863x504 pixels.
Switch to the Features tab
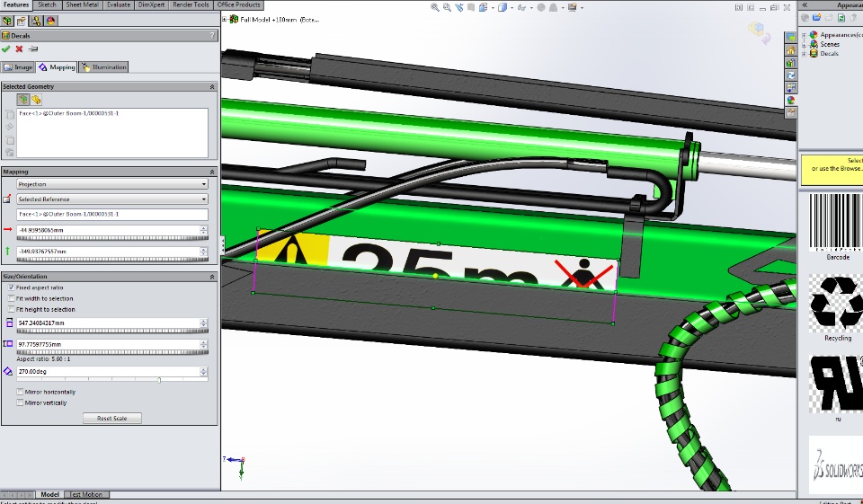click(x=16, y=5)
